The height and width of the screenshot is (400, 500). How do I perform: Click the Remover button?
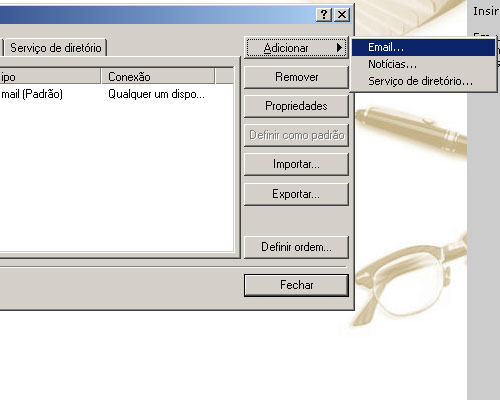tap(296, 77)
